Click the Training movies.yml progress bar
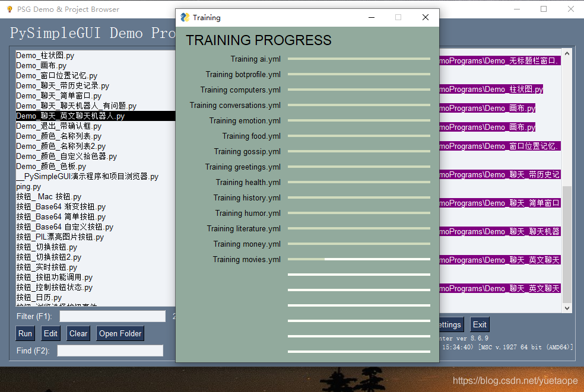Image resolution: width=584 pixels, height=392 pixels. [359, 259]
